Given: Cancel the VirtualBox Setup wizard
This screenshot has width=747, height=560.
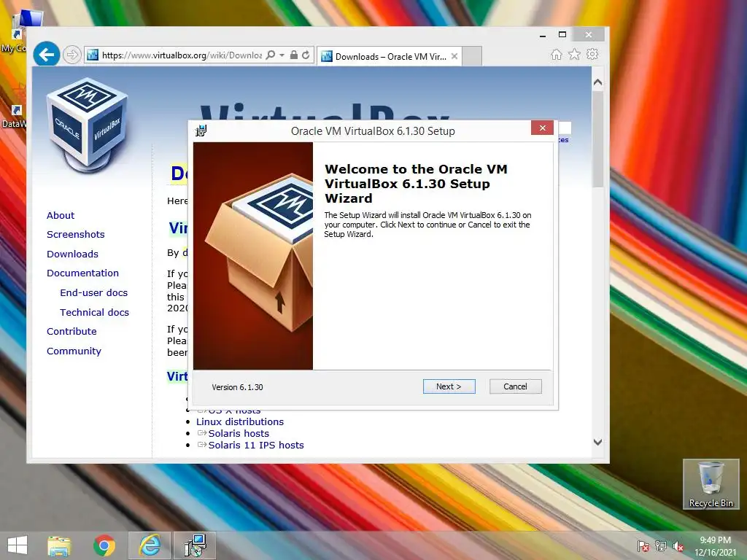Looking at the screenshot, I should tap(516, 386).
